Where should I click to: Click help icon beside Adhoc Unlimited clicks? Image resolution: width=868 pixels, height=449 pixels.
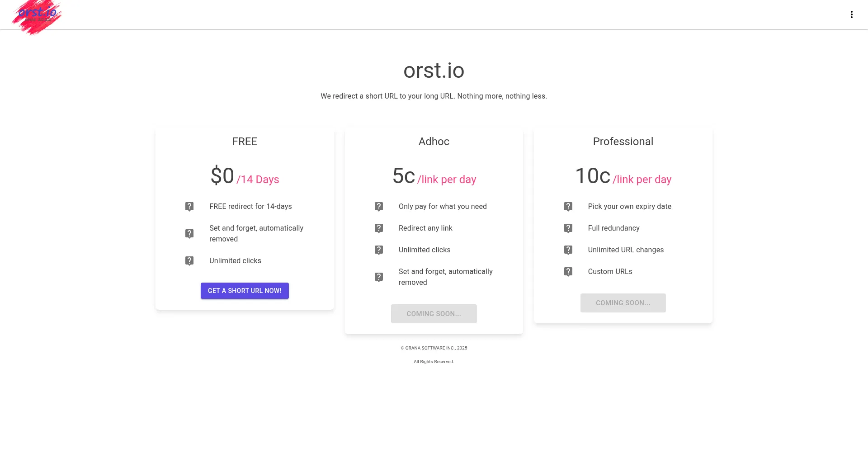pos(379,250)
